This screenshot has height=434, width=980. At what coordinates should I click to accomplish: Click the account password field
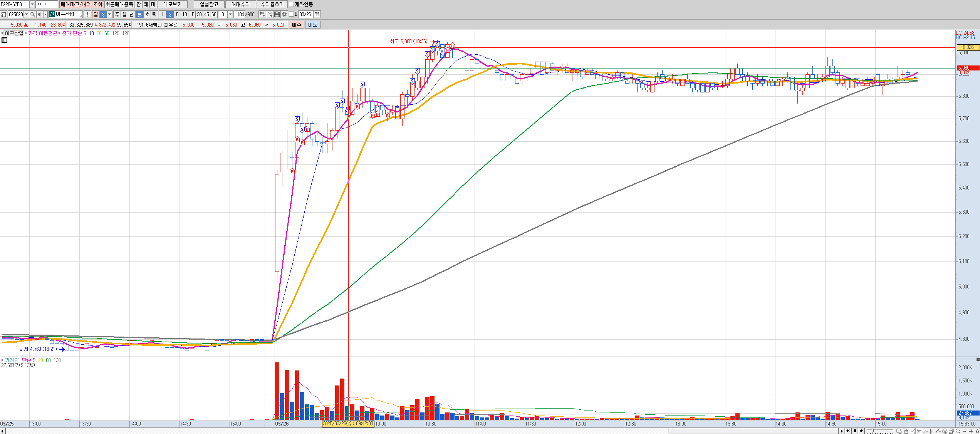pos(47,4)
